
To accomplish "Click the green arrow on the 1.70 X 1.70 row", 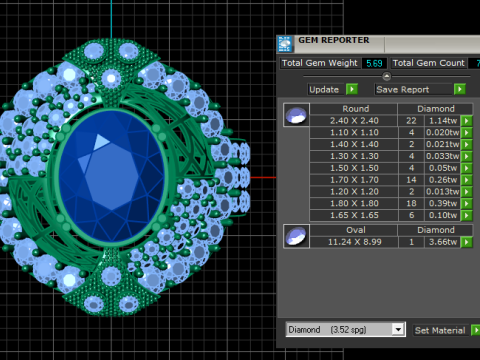I will tap(467, 180).
